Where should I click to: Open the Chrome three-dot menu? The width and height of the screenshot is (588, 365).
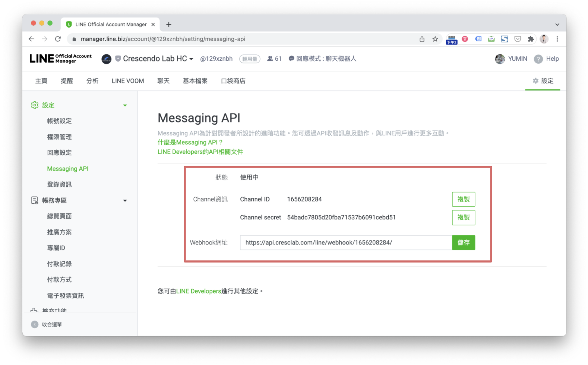click(x=557, y=39)
